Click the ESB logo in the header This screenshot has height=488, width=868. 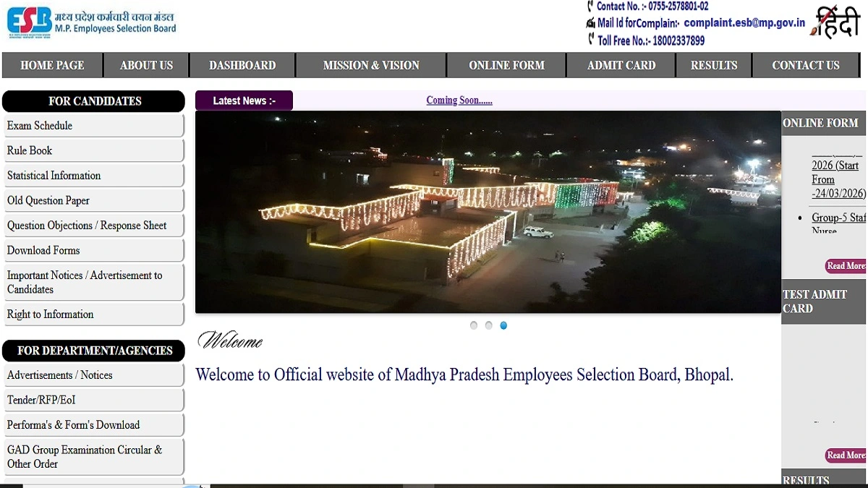[29, 22]
